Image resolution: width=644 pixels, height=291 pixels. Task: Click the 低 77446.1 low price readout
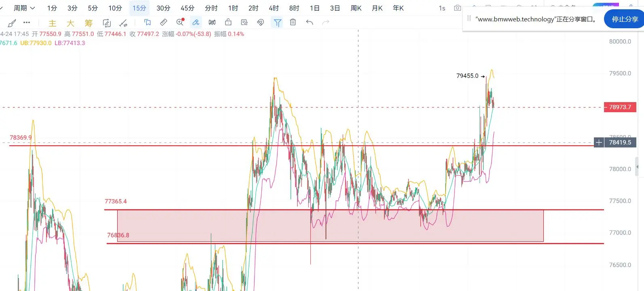click(x=112, y=34)
